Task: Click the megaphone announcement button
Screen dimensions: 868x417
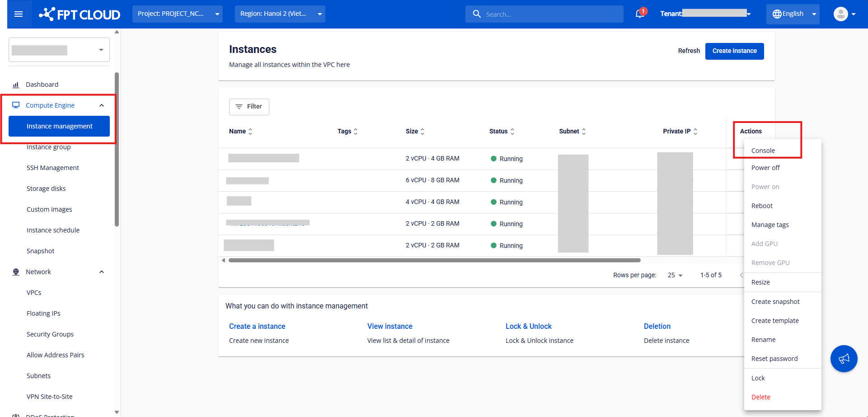Action: pyautogui.click(x=844, y=359)
